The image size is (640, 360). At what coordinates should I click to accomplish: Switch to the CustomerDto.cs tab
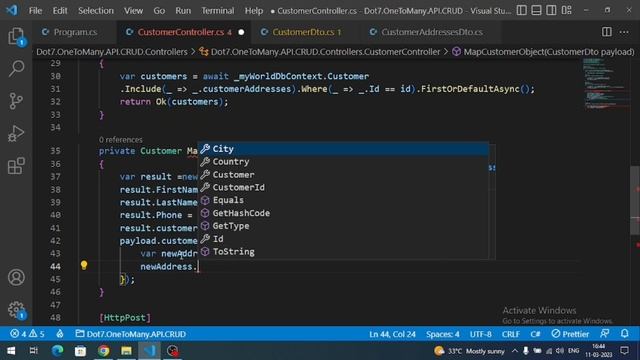click(x=306, y=32)
